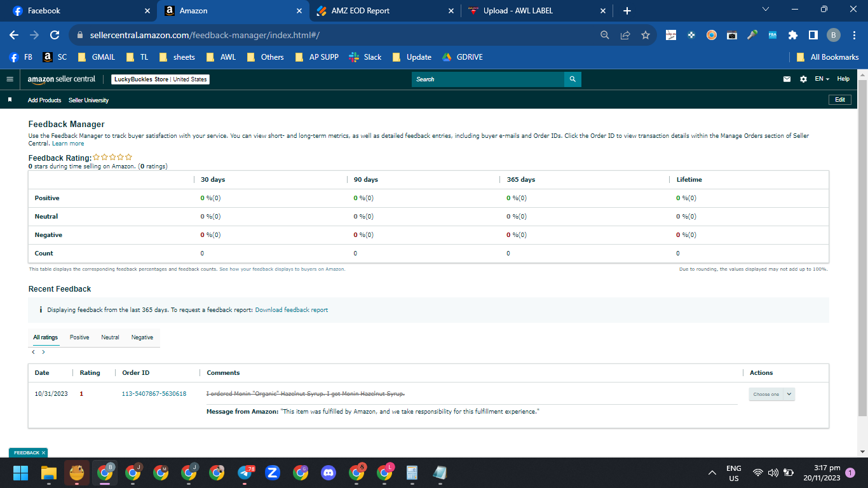Close the FEEDBACK tag at the bottom left
The image size is (868, 488).
pyautogui.click(x=44, y=452)
